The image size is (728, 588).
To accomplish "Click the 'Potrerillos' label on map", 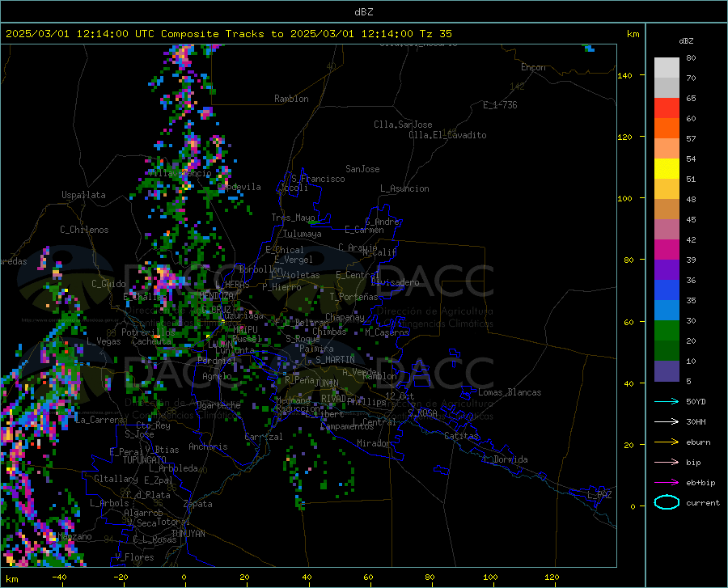I will (x=148, y=332).
